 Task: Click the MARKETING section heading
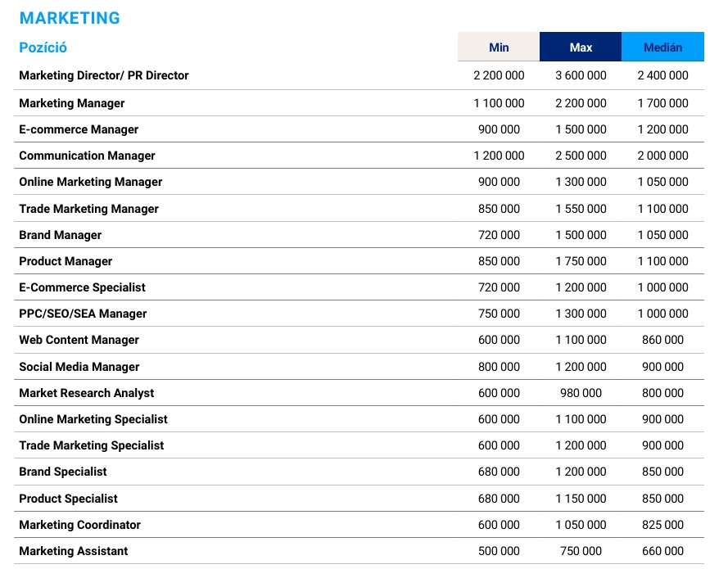70,18
